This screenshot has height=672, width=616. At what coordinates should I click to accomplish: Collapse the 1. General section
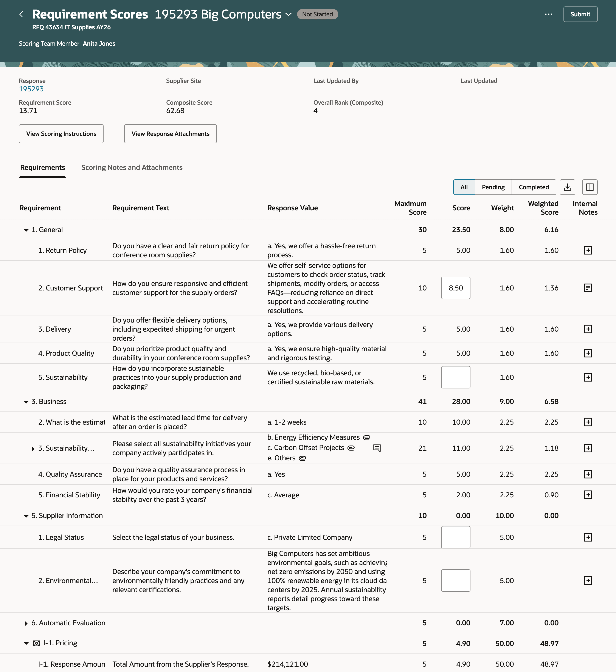click(26, 229)
